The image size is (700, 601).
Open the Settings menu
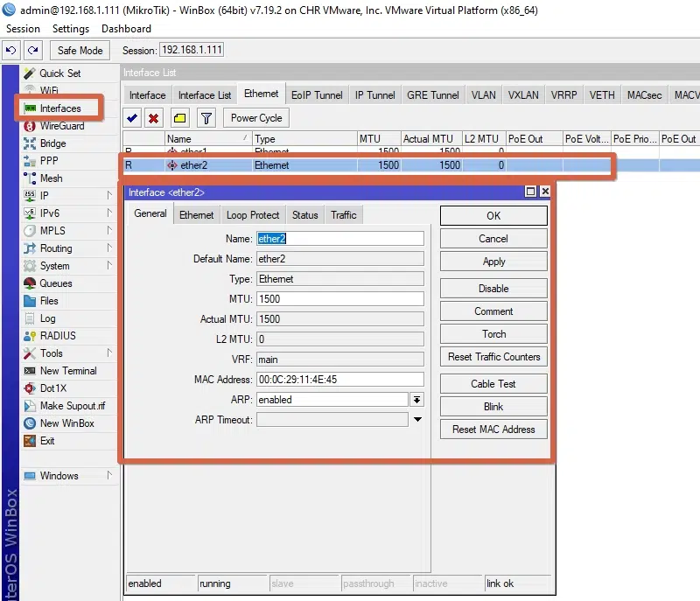tap(71, 29)
